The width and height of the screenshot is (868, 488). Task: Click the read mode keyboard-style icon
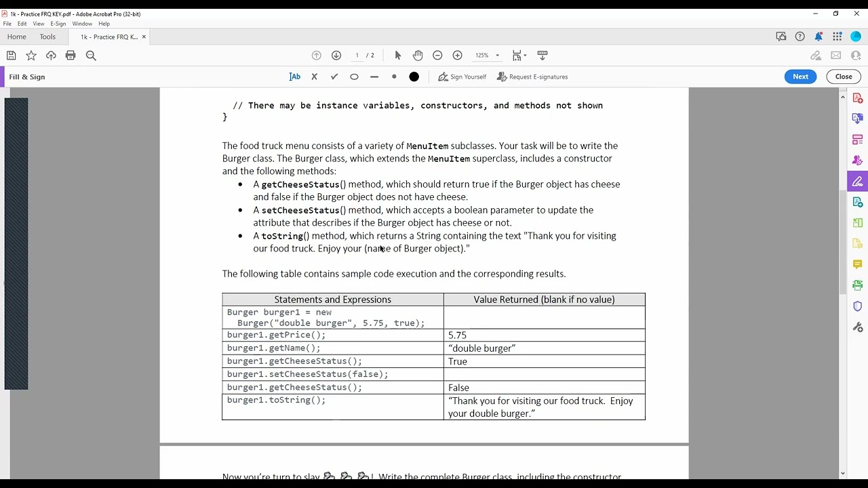click(542, 56)
